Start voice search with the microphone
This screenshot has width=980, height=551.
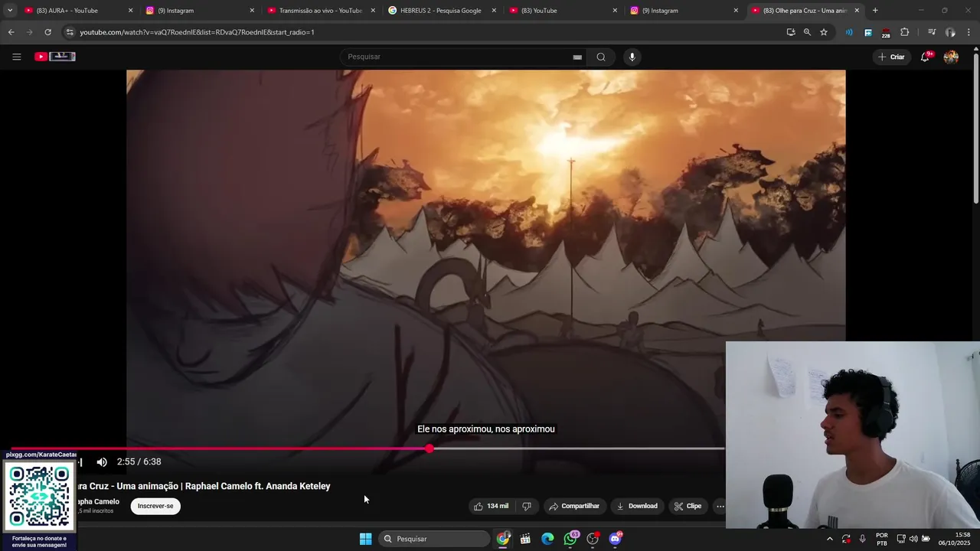632,57
